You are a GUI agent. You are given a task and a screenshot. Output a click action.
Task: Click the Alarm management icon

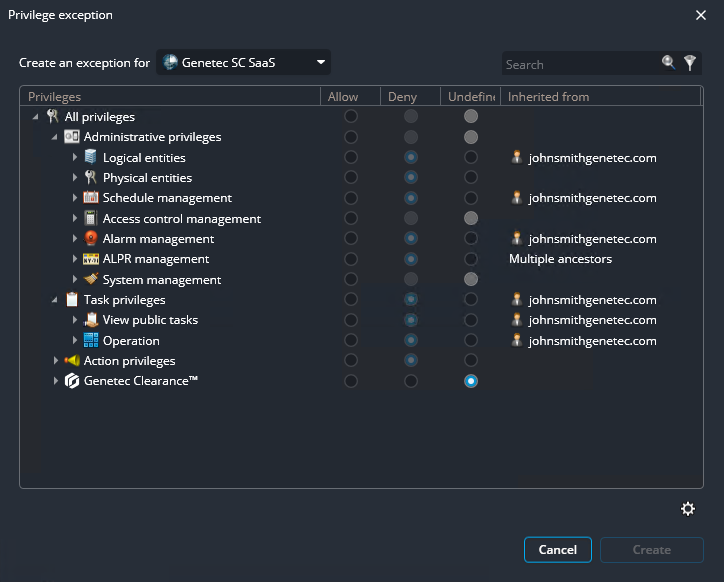[91, 239]
